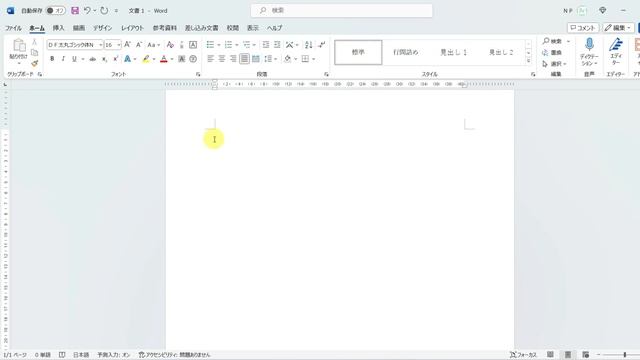
Task: Increase paragraph indent
Action: click(277, 44)
